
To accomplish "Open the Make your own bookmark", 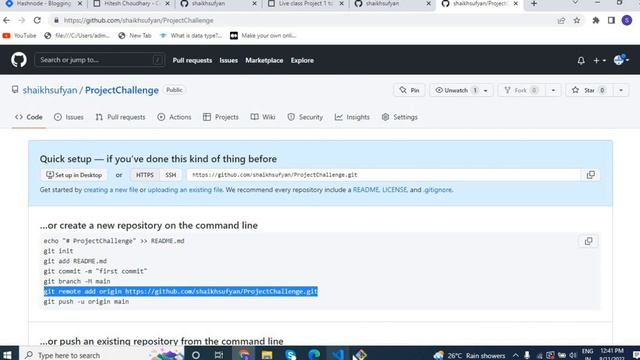I will coord(263,36).
